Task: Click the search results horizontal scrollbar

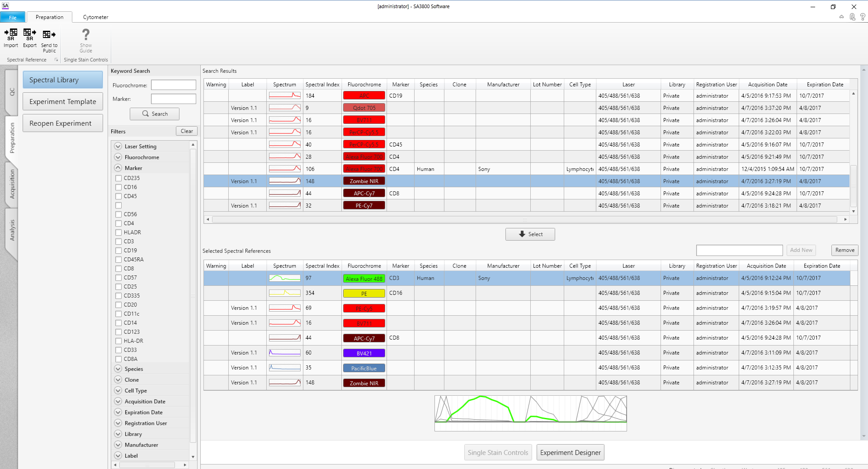Action: (524, 219)
